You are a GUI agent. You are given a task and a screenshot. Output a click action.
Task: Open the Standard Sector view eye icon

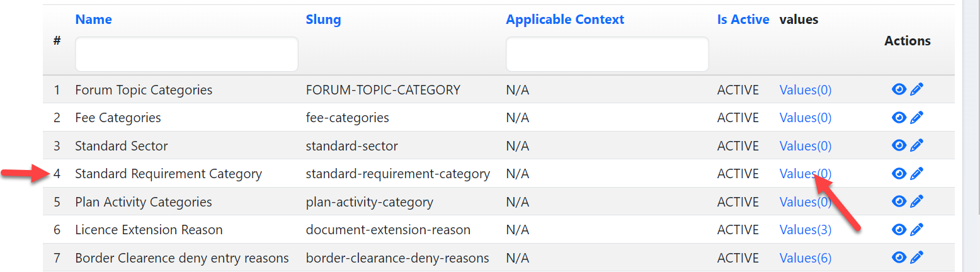coord(899,145)
